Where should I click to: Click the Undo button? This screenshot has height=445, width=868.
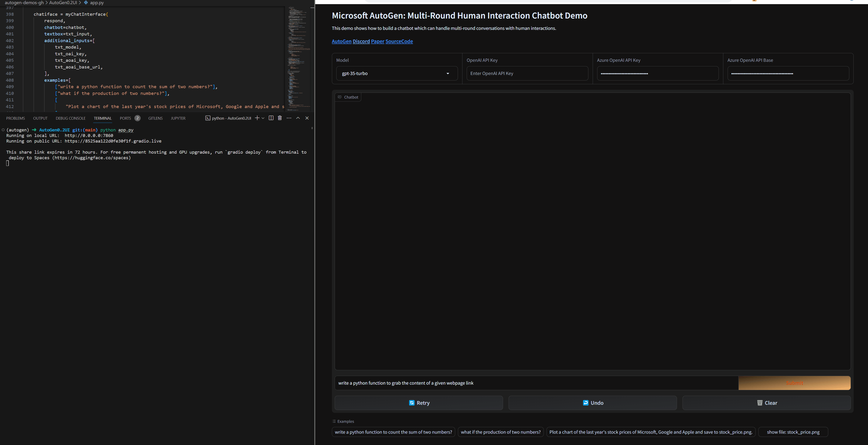pyautogui.click(x=592, y=403)
